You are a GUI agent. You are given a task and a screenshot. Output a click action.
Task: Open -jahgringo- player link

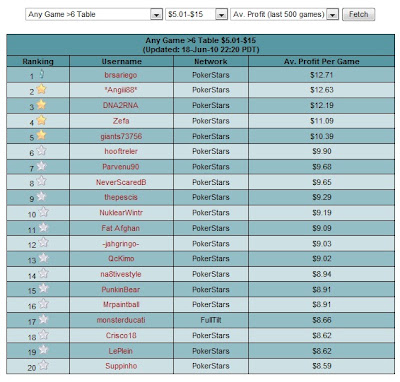(x=121, y=244)
